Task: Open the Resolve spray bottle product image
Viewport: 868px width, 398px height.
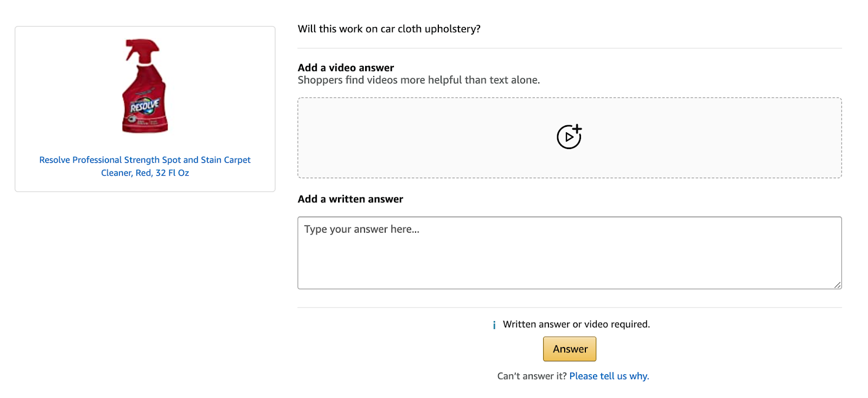Action: (145, 86)
